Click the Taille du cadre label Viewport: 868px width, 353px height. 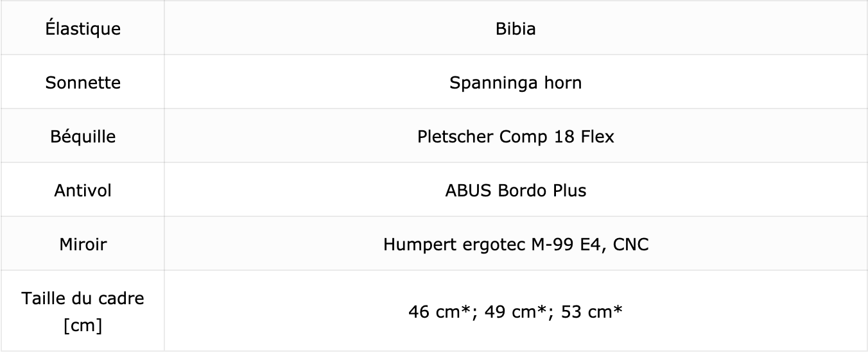click(83, 298)
